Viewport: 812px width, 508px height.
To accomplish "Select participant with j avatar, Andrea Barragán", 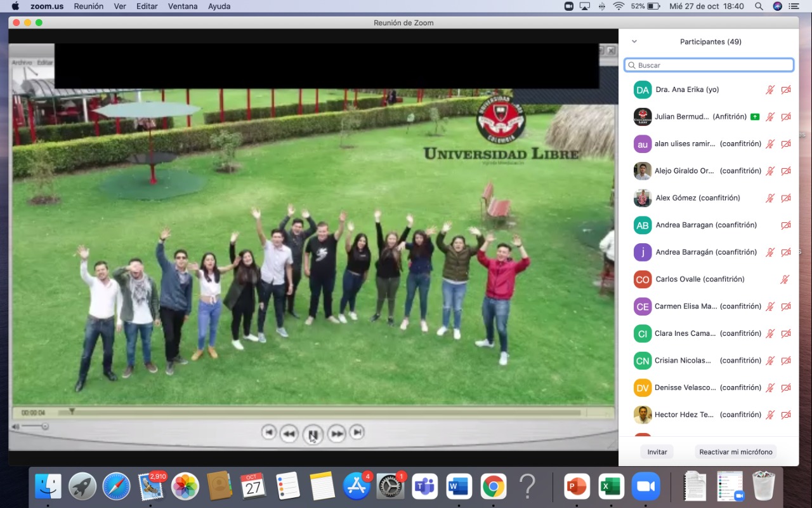I will pos(709,252).
